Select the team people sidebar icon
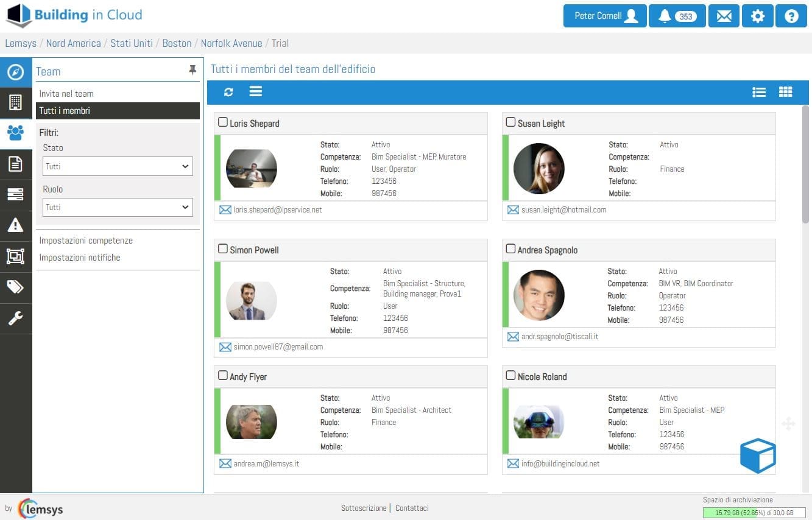812x520 pixels. (x=15, y=132)
